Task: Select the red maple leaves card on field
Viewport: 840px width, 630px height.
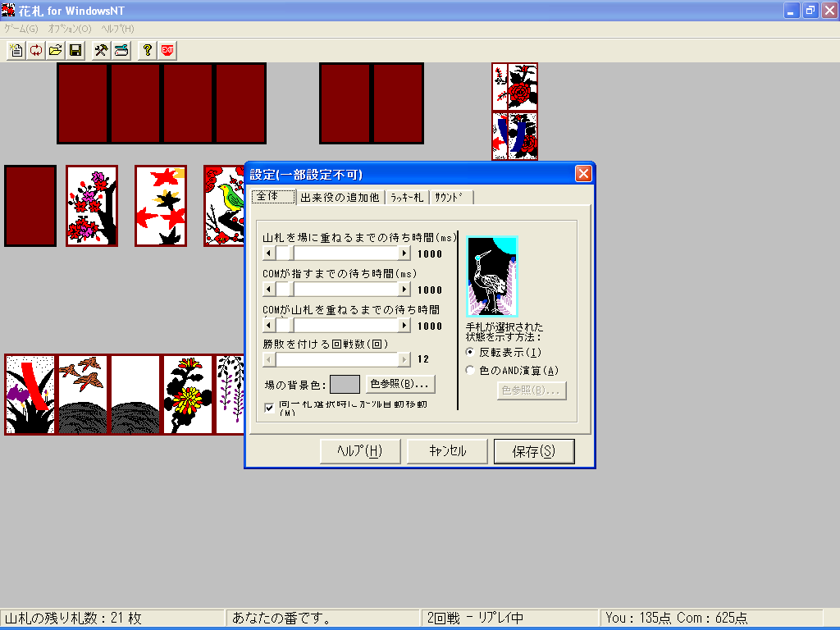Action: [161, 206]
